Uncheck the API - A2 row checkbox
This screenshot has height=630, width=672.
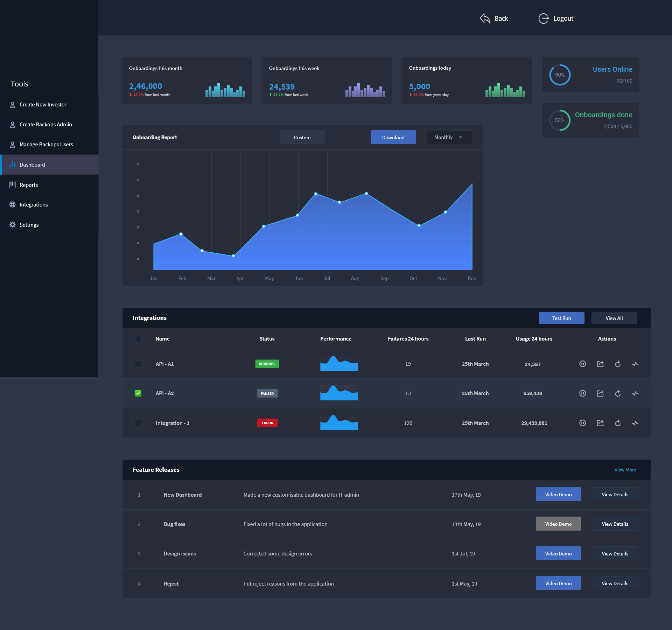(138, 393)
